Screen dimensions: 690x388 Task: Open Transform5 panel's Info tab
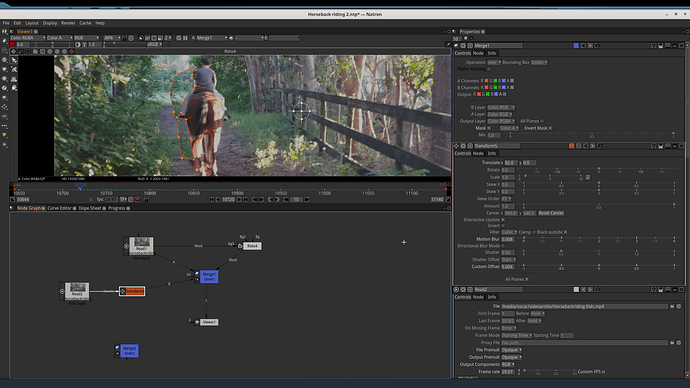492,153
